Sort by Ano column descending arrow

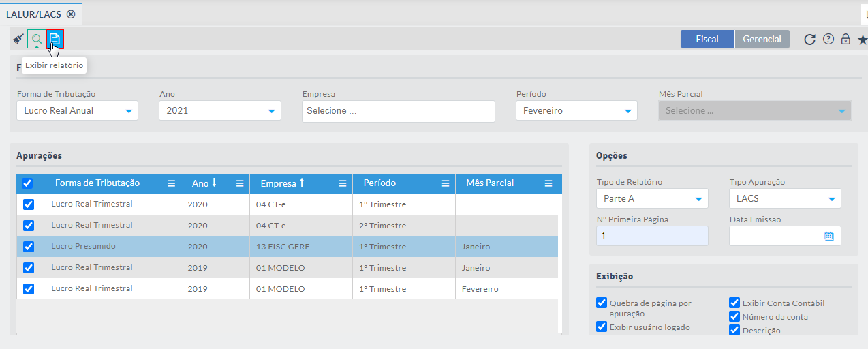coord(214,183)
